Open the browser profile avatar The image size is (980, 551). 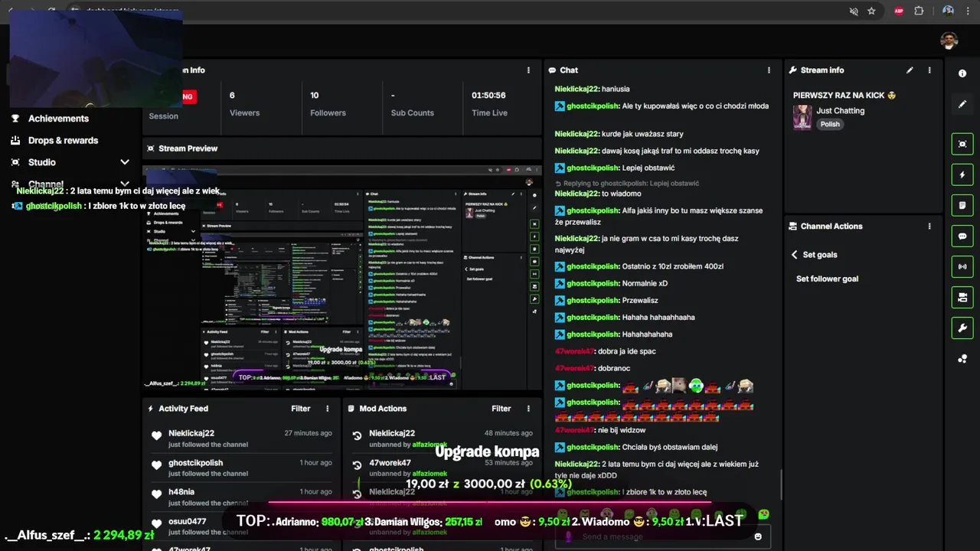coord(948,11)
